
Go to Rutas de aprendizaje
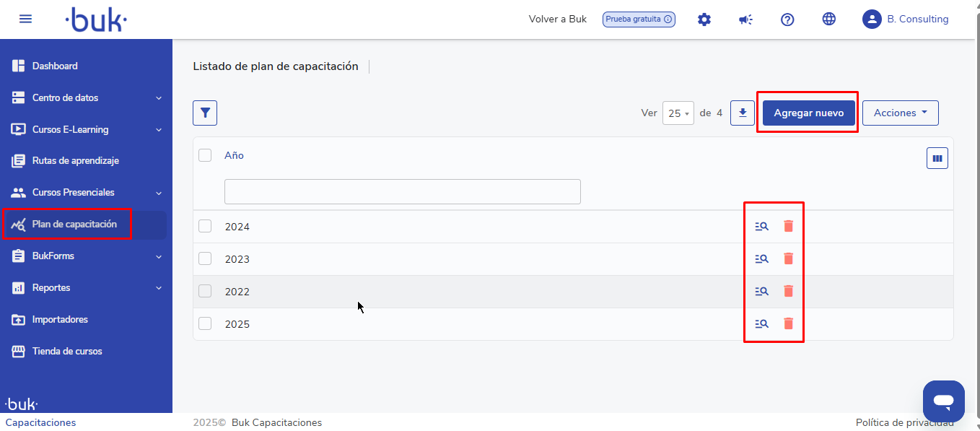[75, 161]
